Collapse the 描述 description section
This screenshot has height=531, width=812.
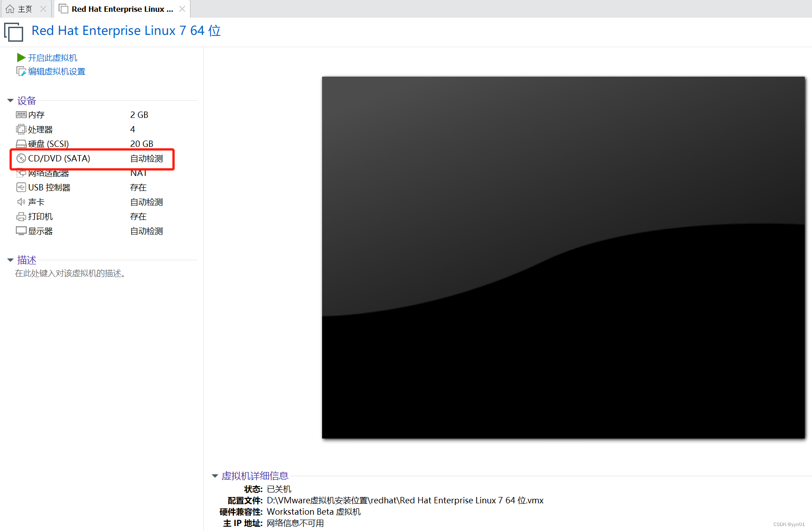click(10, 260)
